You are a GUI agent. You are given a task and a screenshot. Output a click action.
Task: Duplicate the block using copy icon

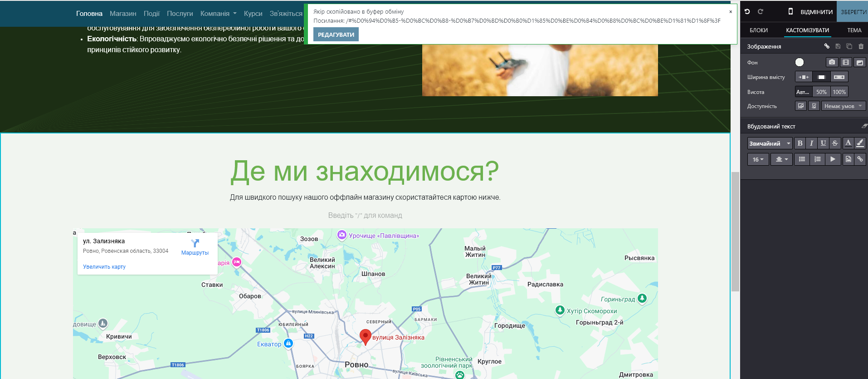point(849,46)
